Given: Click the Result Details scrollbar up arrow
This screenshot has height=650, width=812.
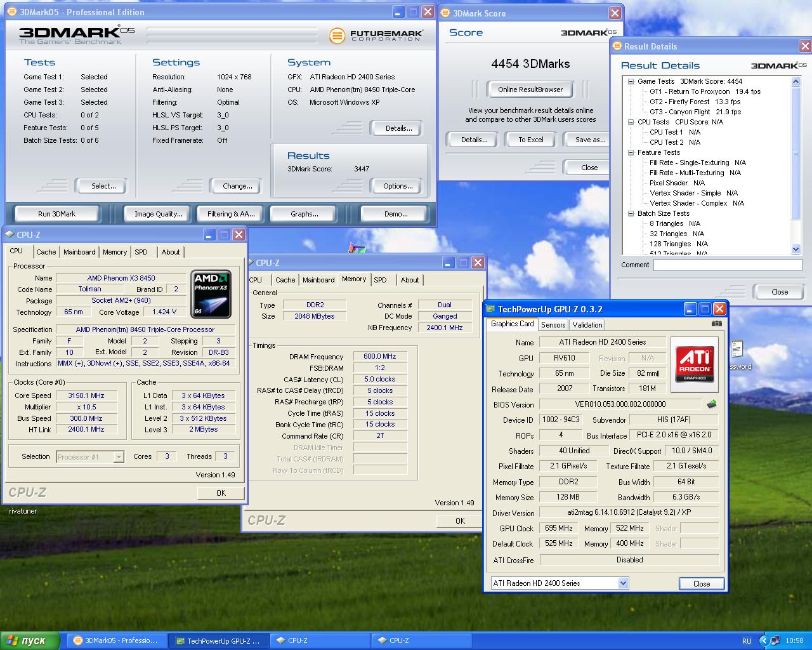Looking at the screenshot, I should click(x=796, y=82).
